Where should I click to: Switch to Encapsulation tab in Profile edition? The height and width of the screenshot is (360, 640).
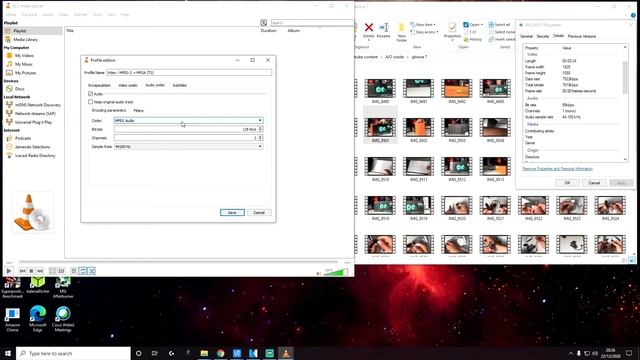click(x=99, y=85)
